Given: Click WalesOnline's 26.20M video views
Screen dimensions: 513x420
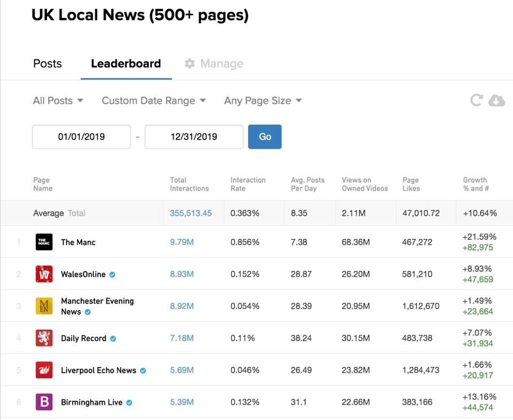Looking at the screenshot, I should click(x=356, y=274).
